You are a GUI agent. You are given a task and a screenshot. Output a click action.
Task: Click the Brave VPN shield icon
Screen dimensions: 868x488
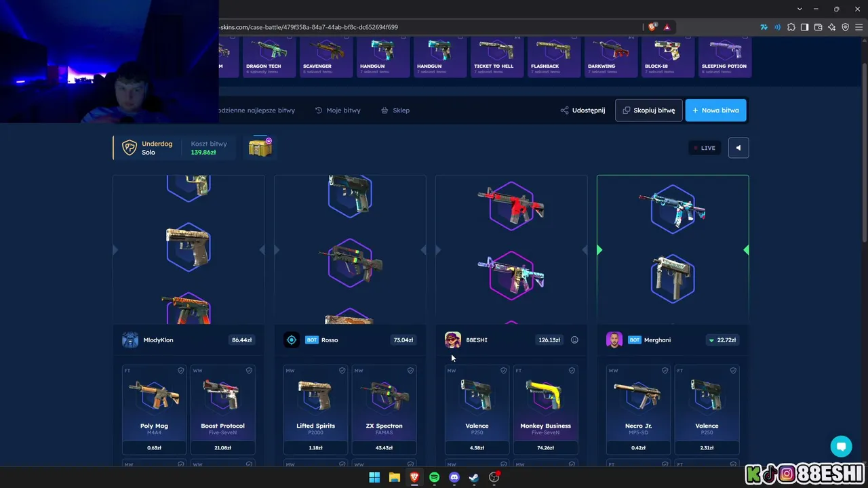pyautogui.click(x=845, y=27)
